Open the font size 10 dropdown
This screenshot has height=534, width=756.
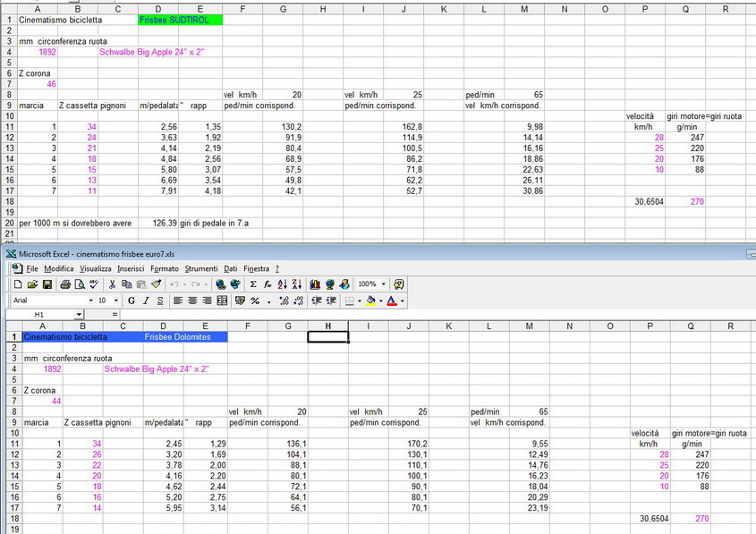pyautogui.click(x=116, y=301)
